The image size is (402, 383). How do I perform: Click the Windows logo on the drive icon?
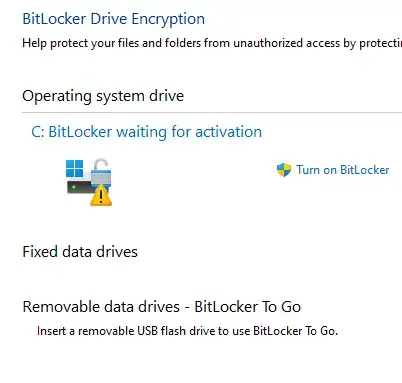(x=74, y=168)
